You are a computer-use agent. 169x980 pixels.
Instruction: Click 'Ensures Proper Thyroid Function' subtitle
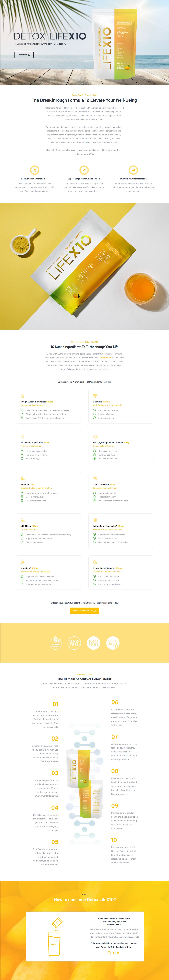tap(108, 530)
